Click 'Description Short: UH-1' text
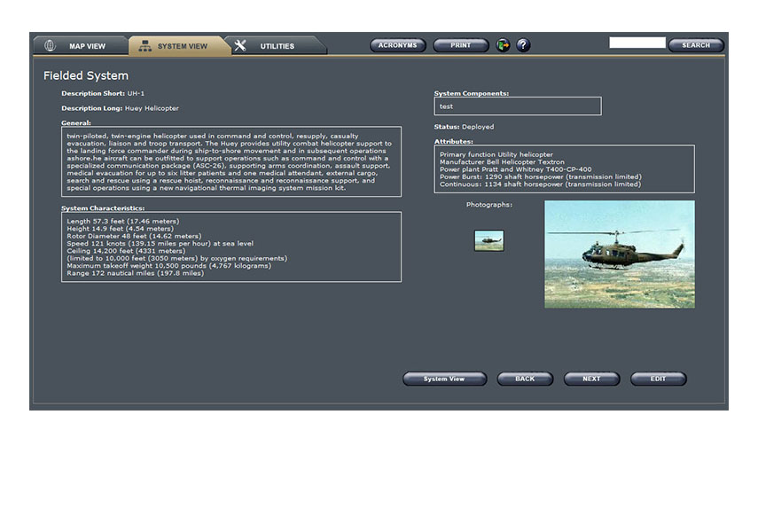Screen dimensions: 758x532 [103, 93]
